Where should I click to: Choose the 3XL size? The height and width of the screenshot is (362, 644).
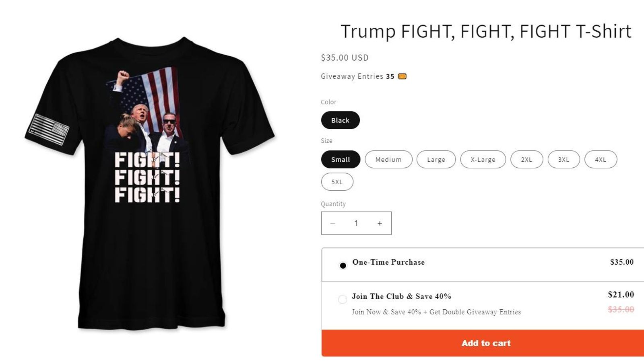pos(563,159)
